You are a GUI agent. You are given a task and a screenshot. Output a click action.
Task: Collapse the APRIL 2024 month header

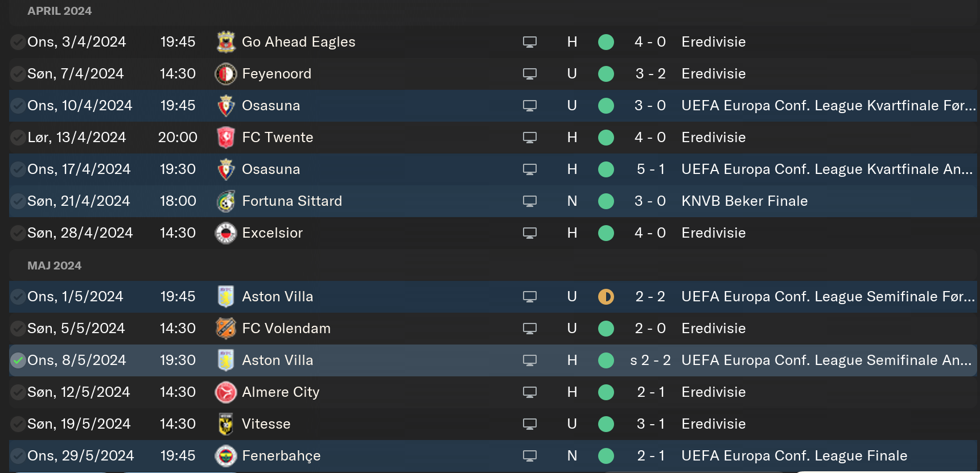coord(59,11)
